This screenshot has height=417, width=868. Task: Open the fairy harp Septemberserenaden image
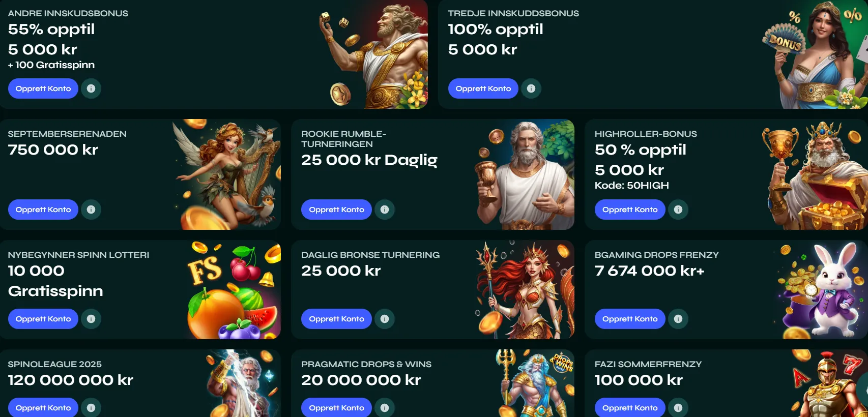tap(227, 174)
